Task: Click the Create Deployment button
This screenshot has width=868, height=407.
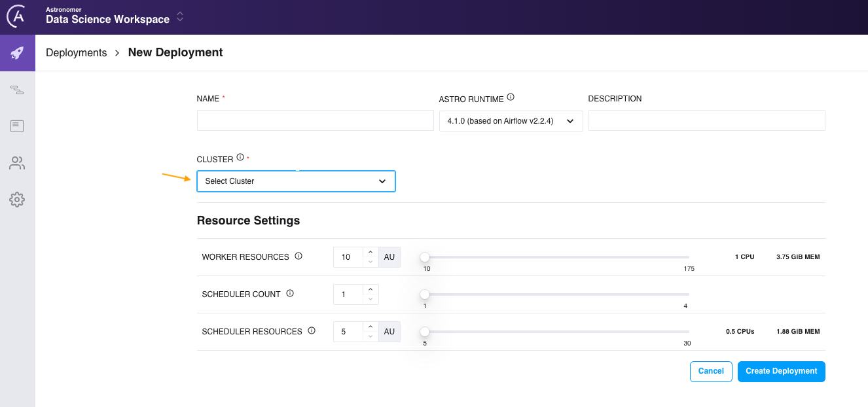Action: pyautogui.click(x=781, y=371)
